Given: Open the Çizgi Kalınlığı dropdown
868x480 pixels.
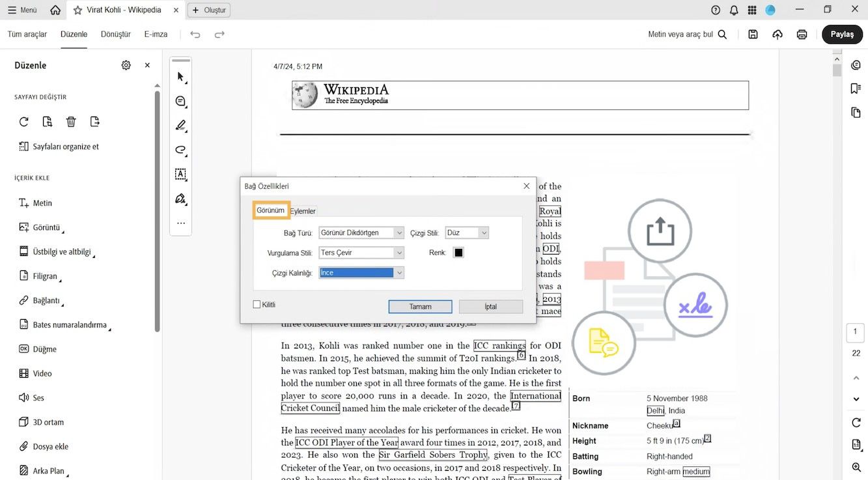Looking at the screenshot, I should point(361,273).
